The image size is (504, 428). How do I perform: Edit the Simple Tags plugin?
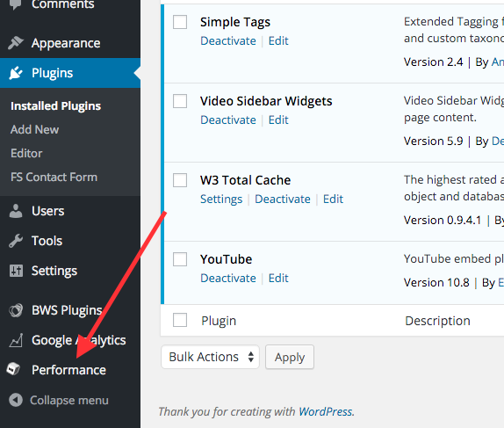click(278, 41)
